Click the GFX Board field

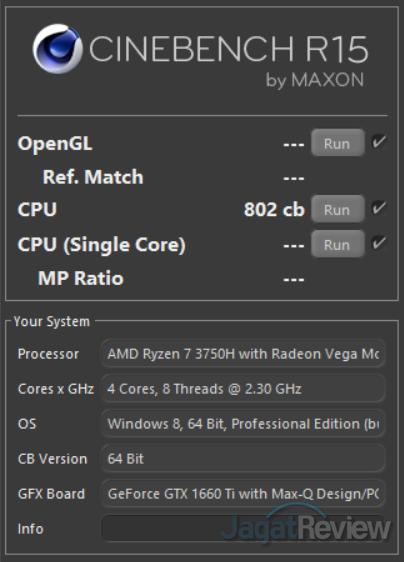pyautogui.click(x=243, y=494)
